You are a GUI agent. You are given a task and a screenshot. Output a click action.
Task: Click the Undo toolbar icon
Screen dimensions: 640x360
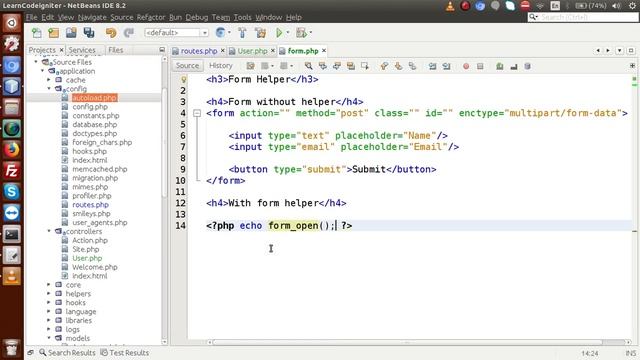pyautogui.click(x=111, y=33)
